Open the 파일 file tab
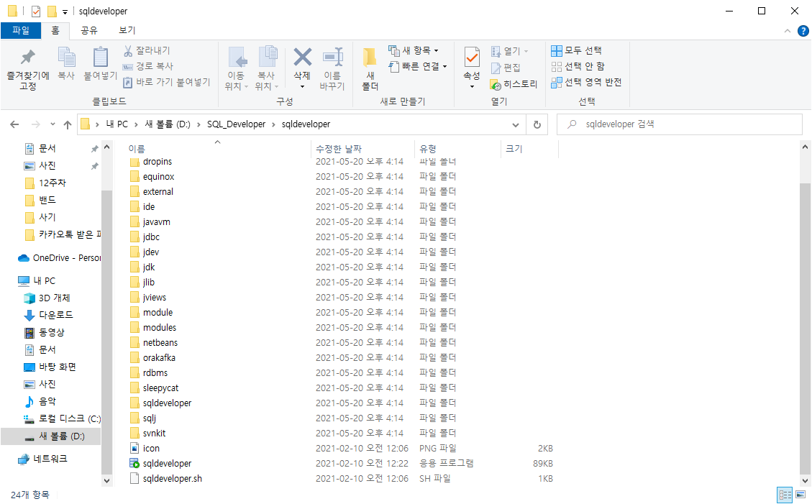 (x=21, y=30)
